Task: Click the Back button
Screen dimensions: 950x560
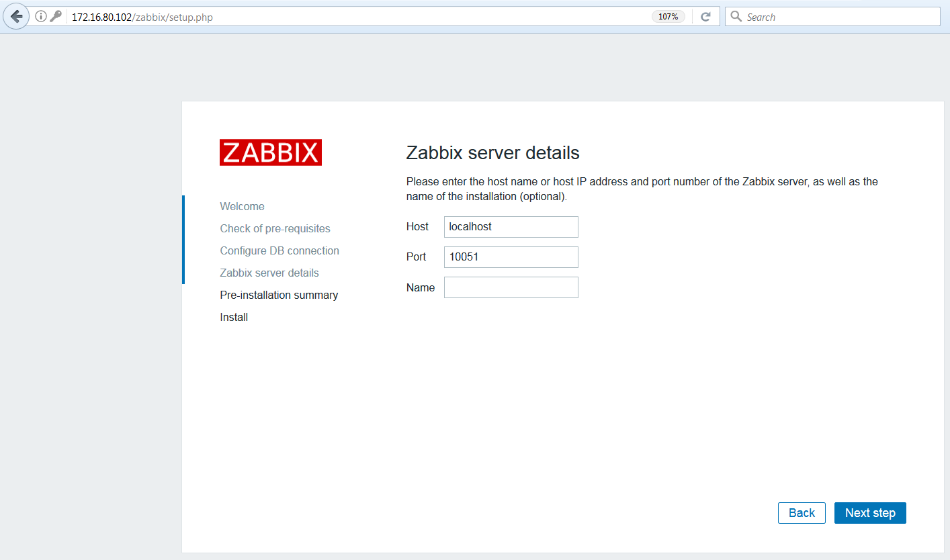Action: point(802,513)
